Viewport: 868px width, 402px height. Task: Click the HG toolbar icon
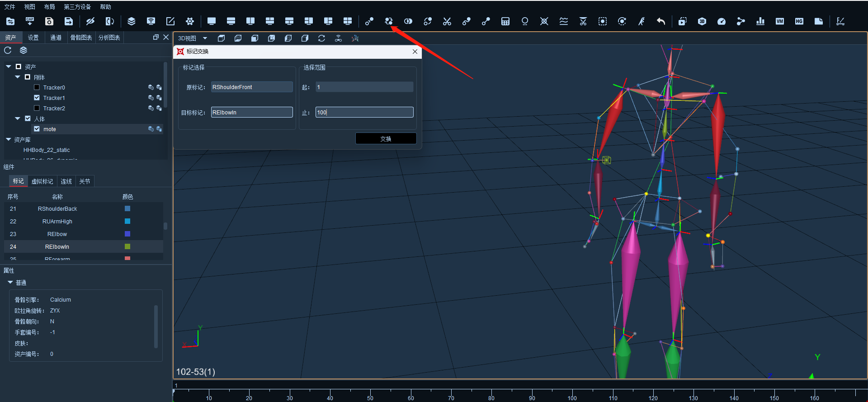point(799,21)
